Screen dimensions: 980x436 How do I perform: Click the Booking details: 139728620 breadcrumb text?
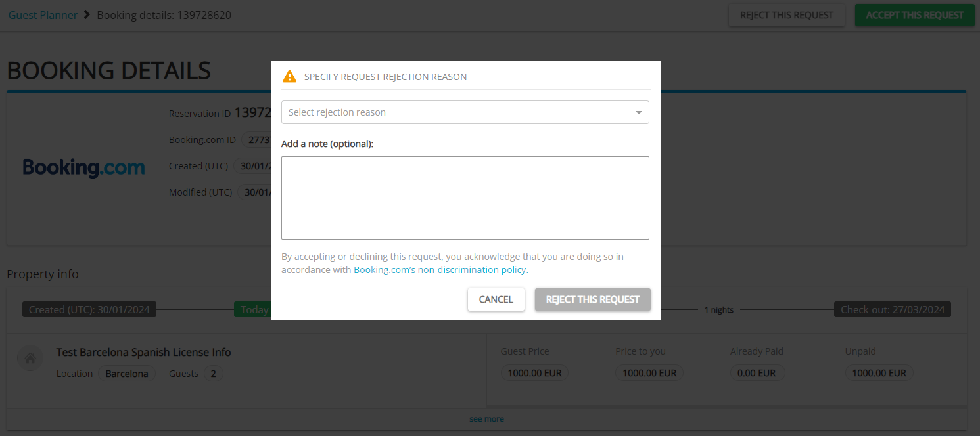tap(164, 15)
